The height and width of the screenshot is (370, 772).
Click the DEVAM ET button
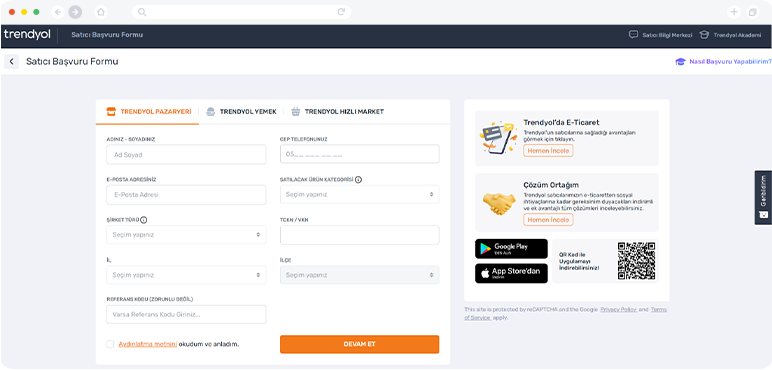tap(359, 344)
